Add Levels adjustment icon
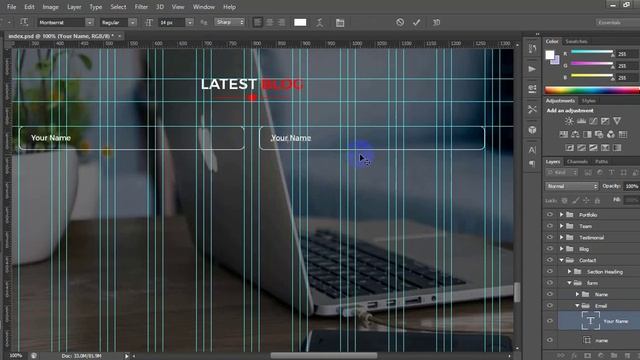Viewport: 640px width, 360px height. [581, 121]
